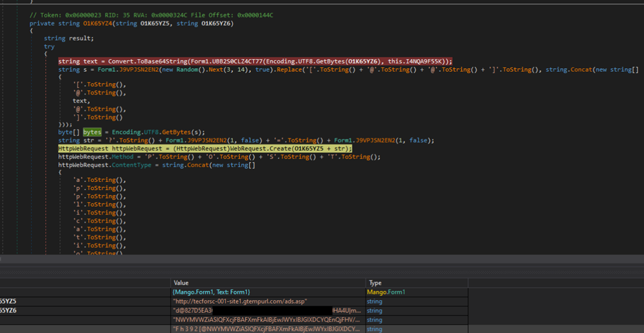
Task: Click the Type column header in Locals
Action: (x=375, y=283)
